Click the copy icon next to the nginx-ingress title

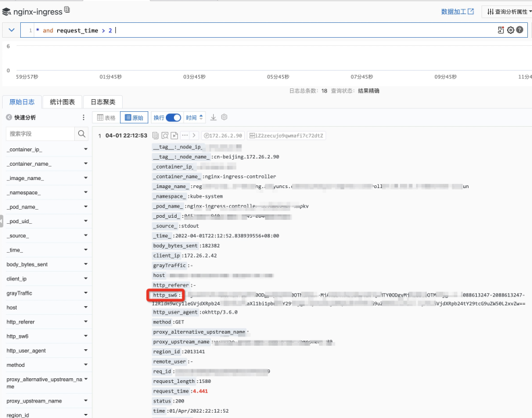click(x=67, y=10)
